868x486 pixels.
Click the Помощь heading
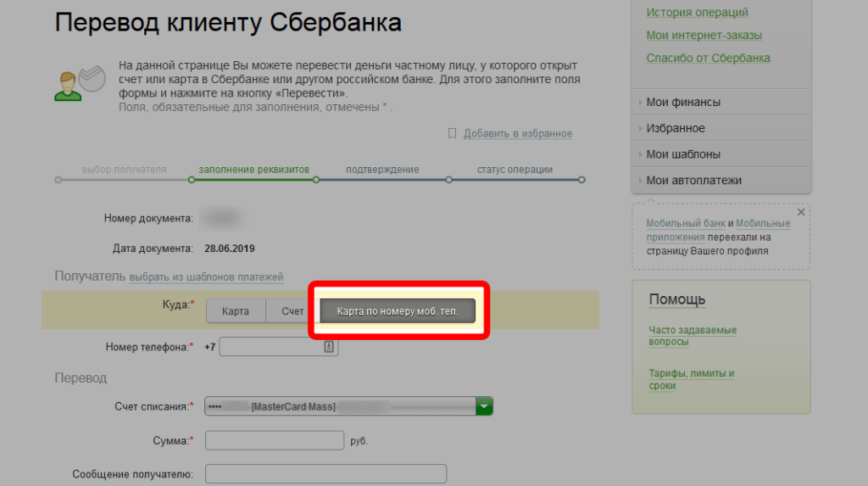(677, 299)
